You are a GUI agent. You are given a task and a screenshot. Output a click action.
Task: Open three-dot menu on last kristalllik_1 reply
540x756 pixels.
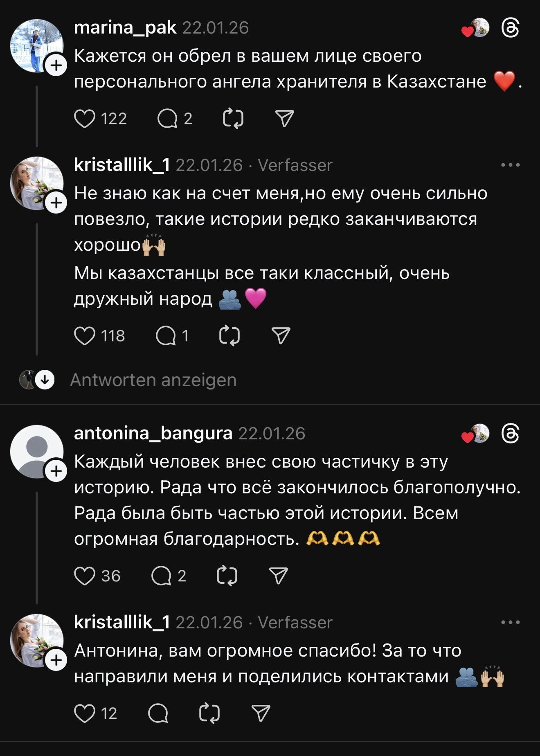click(510, 623)
